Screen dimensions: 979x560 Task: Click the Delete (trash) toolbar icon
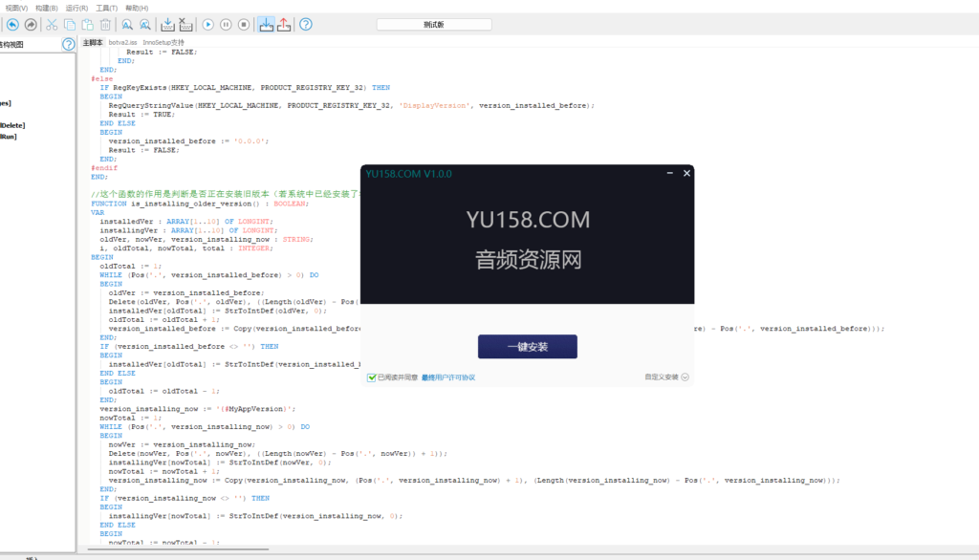pos(104,25)
